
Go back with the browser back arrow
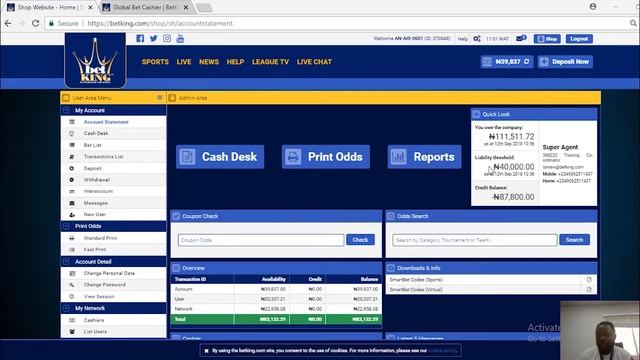(x=8, y=23)
